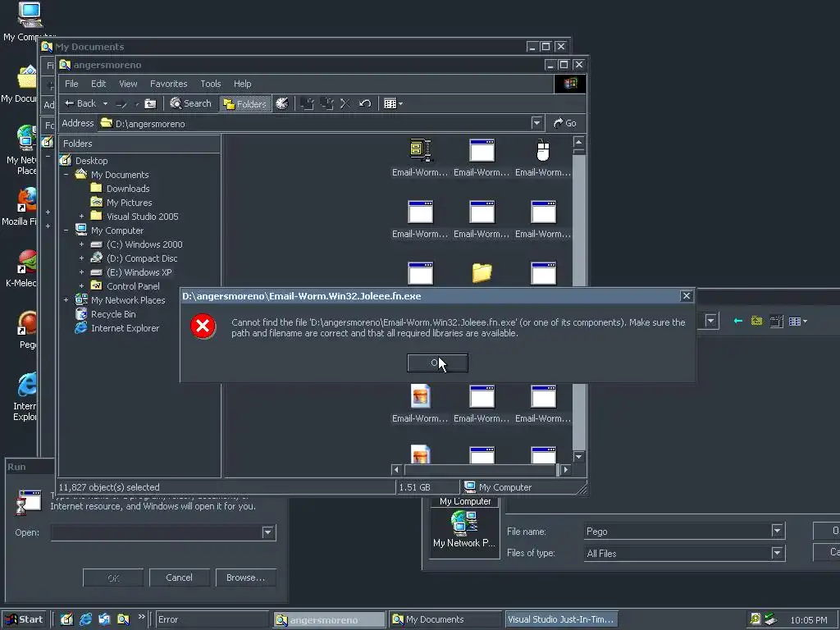Toggle the Folders pane button
840x630 pixels.
(245, 103)
